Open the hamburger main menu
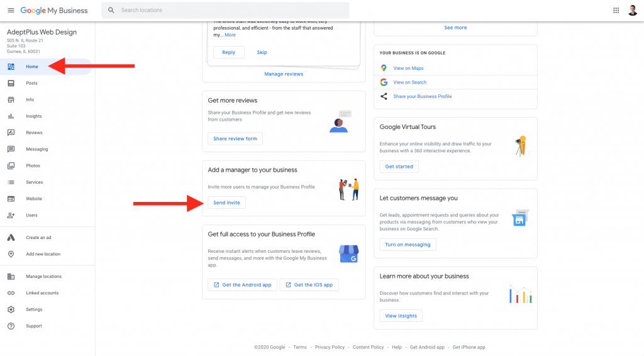644x356 pixels. point(11,11)
